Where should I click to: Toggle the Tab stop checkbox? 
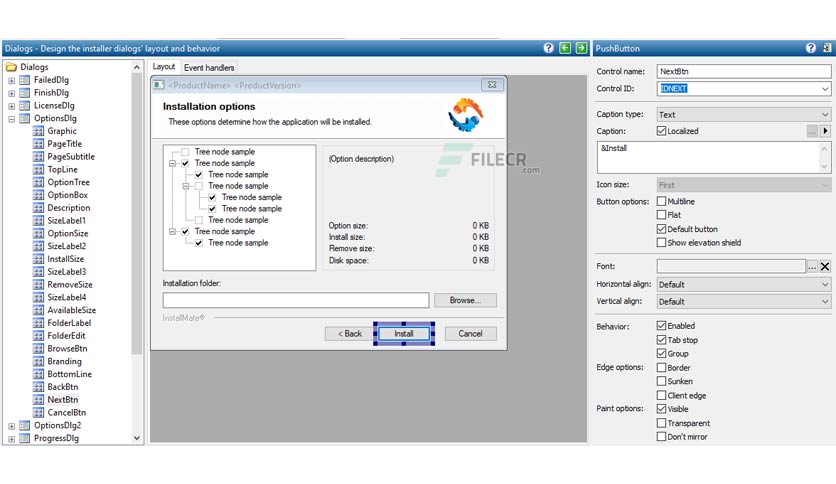pos(661,340)
